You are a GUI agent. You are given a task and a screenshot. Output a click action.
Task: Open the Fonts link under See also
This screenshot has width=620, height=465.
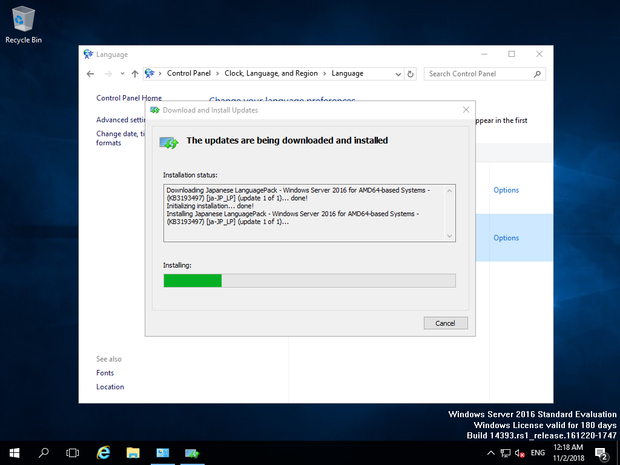click(x=105, y=373)
